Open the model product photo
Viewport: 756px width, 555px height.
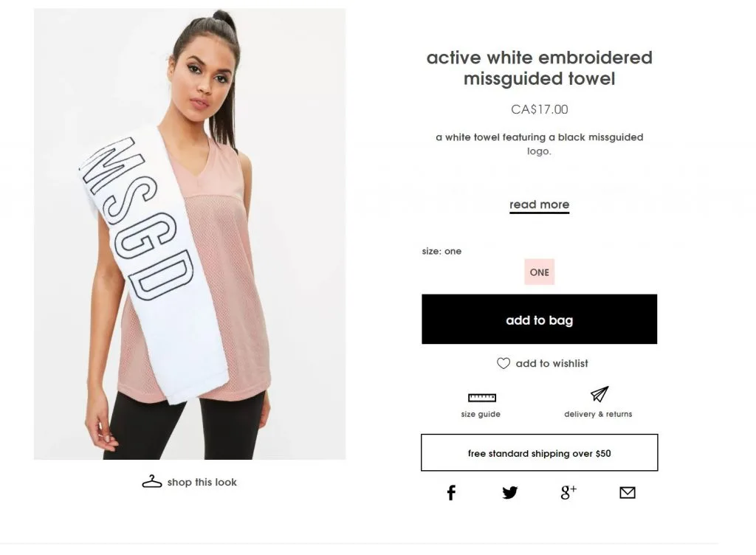coord(190,234)
